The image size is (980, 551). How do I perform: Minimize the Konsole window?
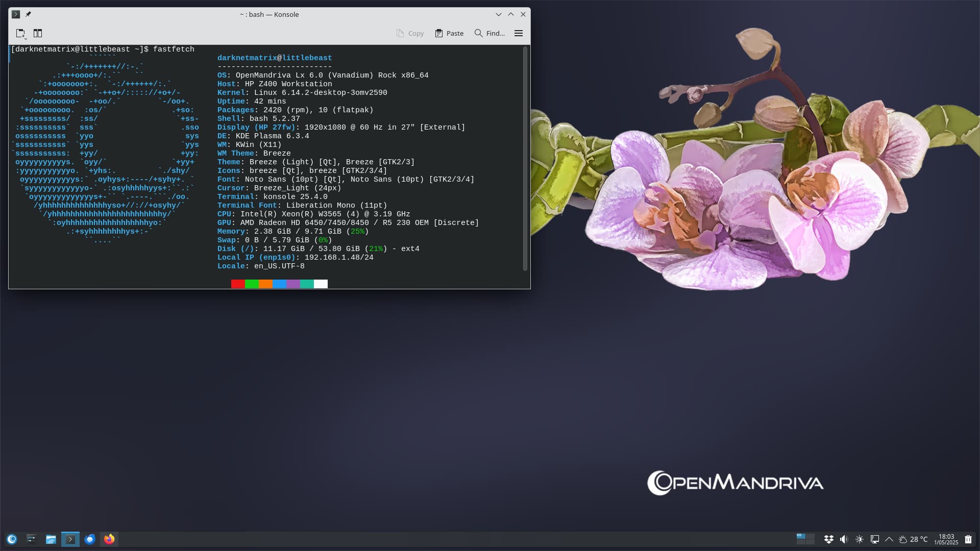(x=499, y=14)
